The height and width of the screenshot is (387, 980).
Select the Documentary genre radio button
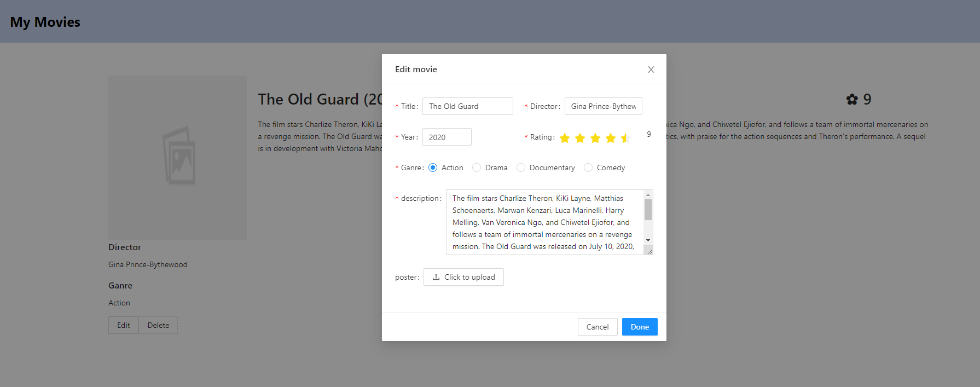coord(521,167)
